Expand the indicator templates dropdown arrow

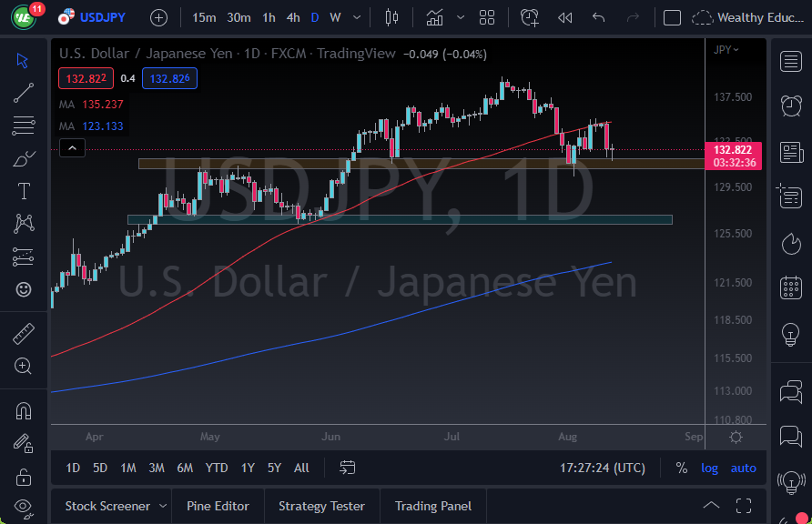tap(461, 17)
